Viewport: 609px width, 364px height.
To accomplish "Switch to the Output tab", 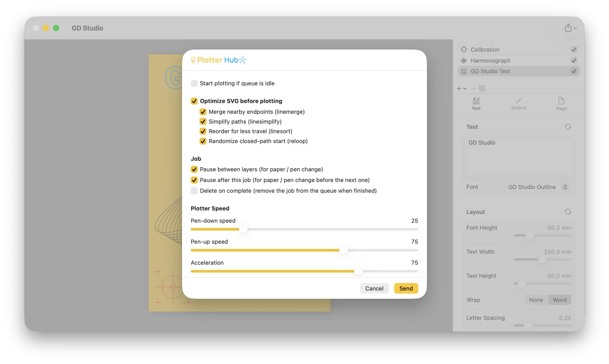I will pyautogui.click(x=519, y=104).
